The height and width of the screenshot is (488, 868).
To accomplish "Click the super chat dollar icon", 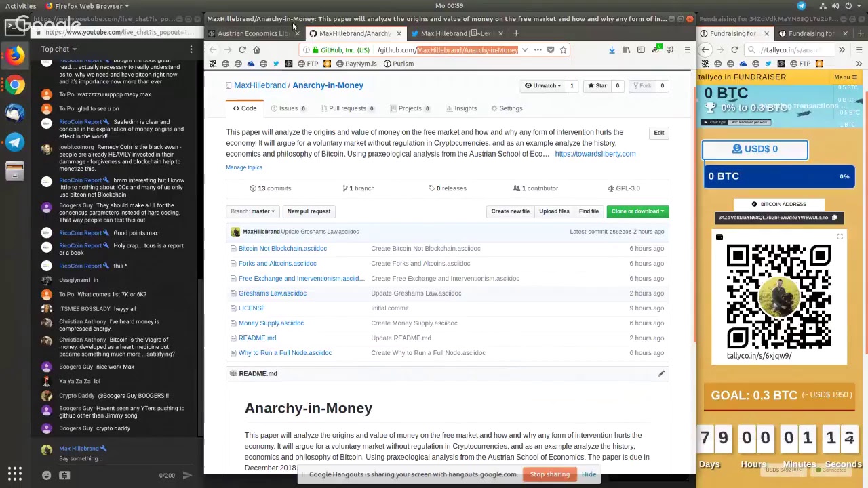I will (64, 475).
